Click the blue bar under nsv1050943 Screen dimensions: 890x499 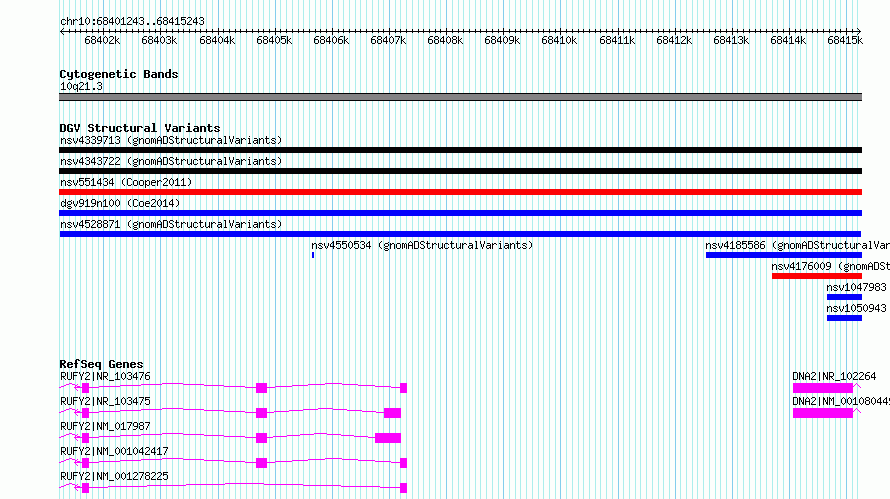(x=844, y=318)
